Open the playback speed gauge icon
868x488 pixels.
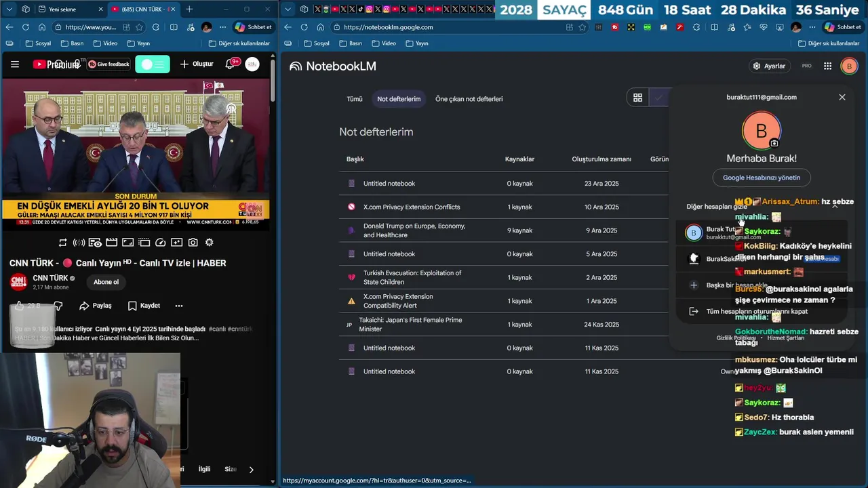point(161,243)
